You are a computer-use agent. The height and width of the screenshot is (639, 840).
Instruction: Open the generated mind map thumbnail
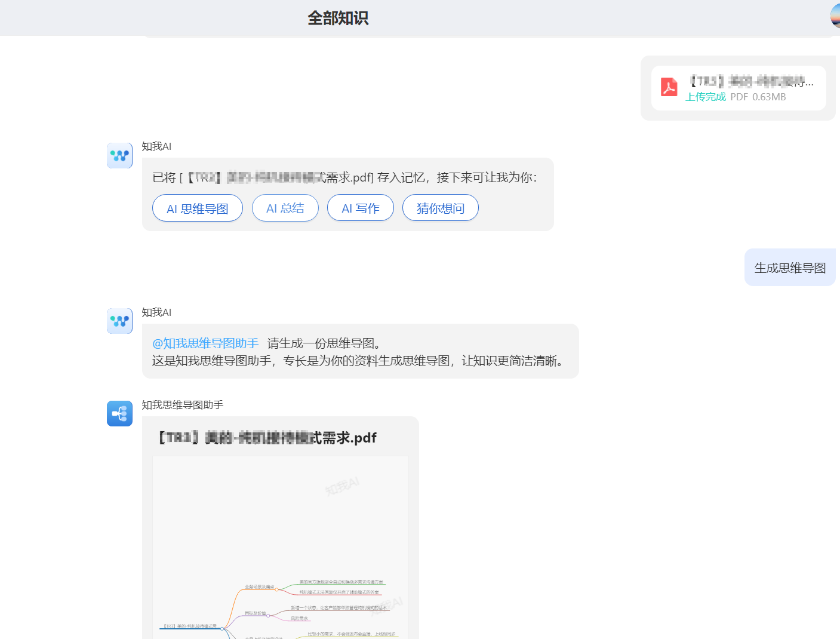[281, 547]
